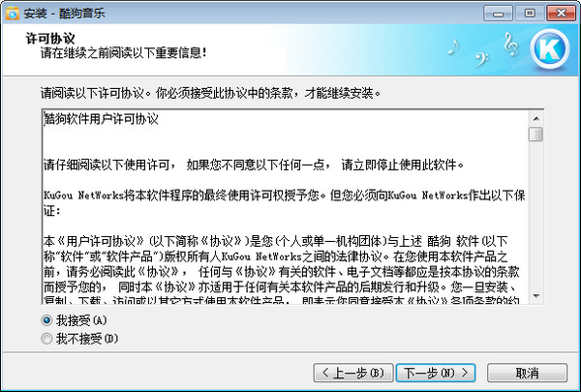Click the eighth note symbol in header
This screenshot has width=581, height=392.
tap(453, 46)
